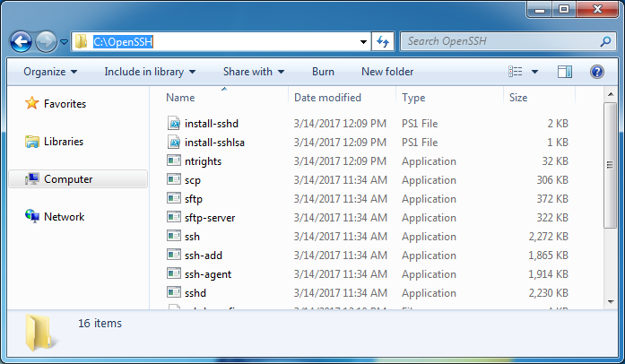
Task: Click the large folder icon in details pane
Action: click(x=39, y=332)
